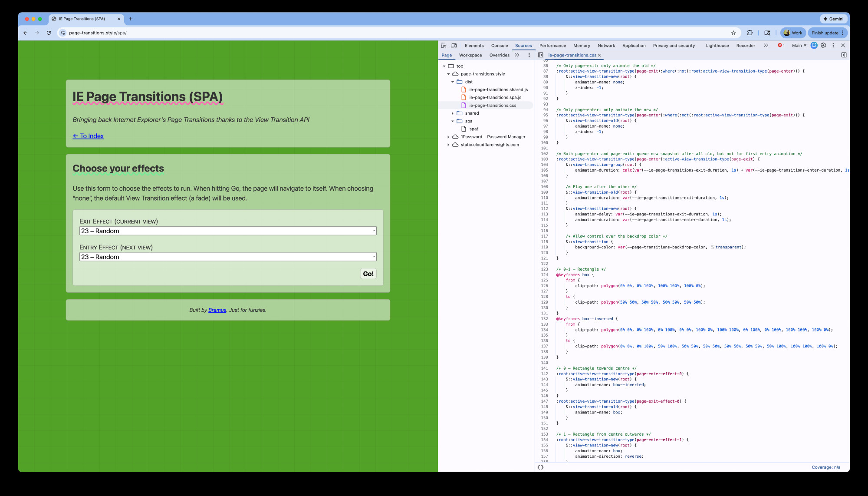Switch to the Workspace tab
Screen dimensions: 868x496
click(470, 55)
